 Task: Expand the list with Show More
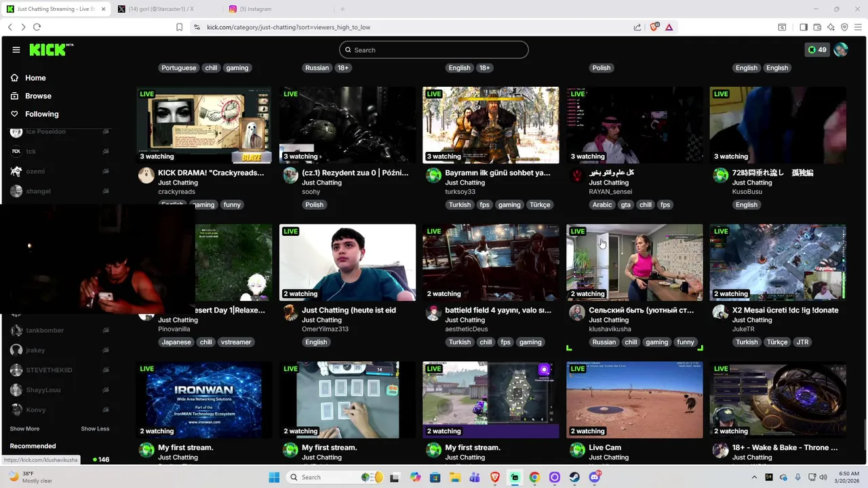tap(24, 429)
